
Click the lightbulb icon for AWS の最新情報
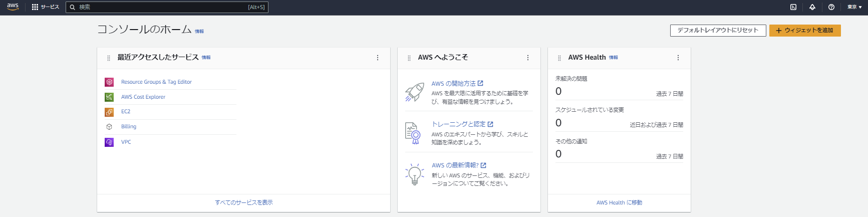pos(415,174)
